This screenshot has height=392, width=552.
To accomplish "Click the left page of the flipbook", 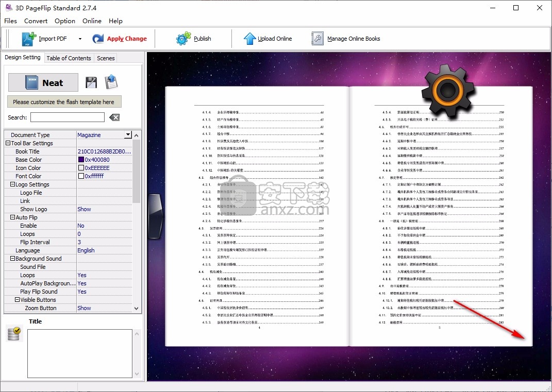I will point(257,216).
